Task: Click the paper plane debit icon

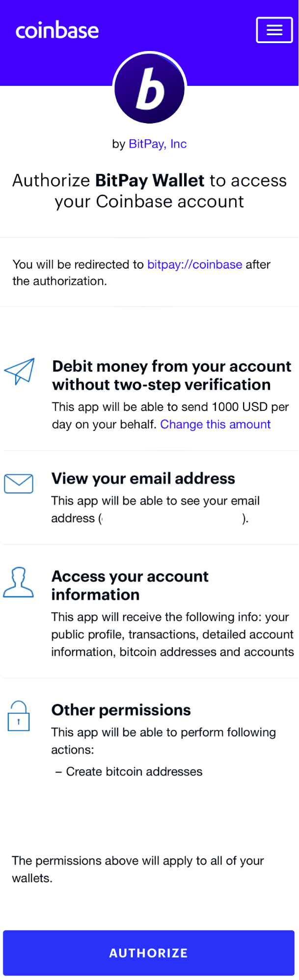Action: (20, 371)
